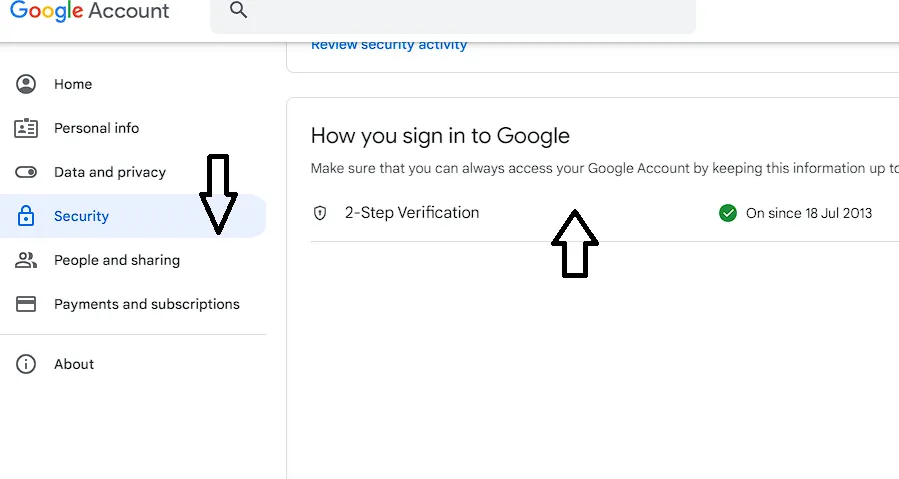
Task: Open the Review security activity link
Action: point(389,45)
